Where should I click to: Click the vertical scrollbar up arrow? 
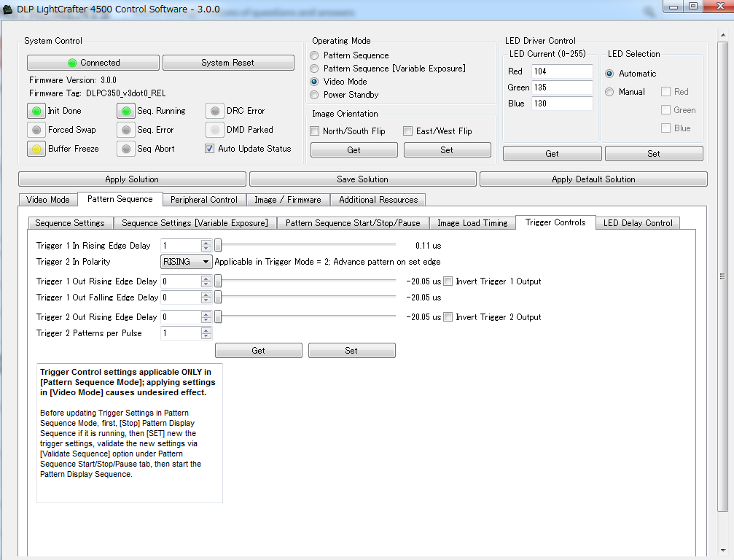pyautogui.click(x=723, y=35)
